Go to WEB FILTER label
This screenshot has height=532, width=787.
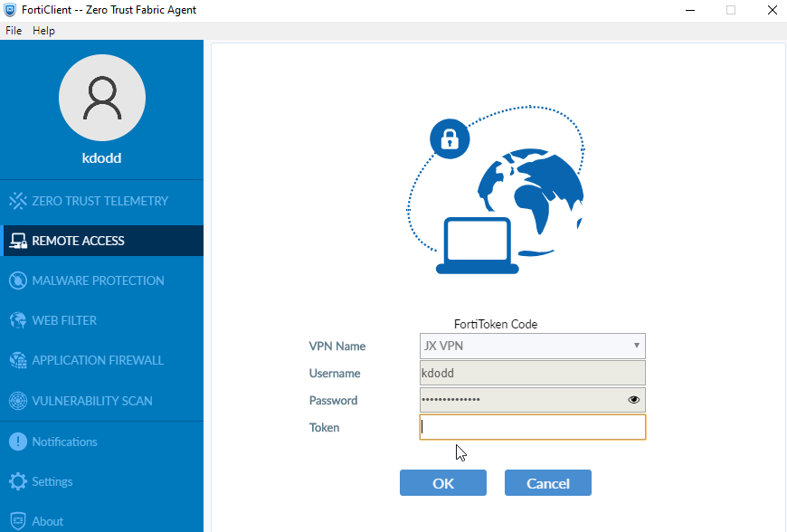pyautogui.click(x=64, y=320)
